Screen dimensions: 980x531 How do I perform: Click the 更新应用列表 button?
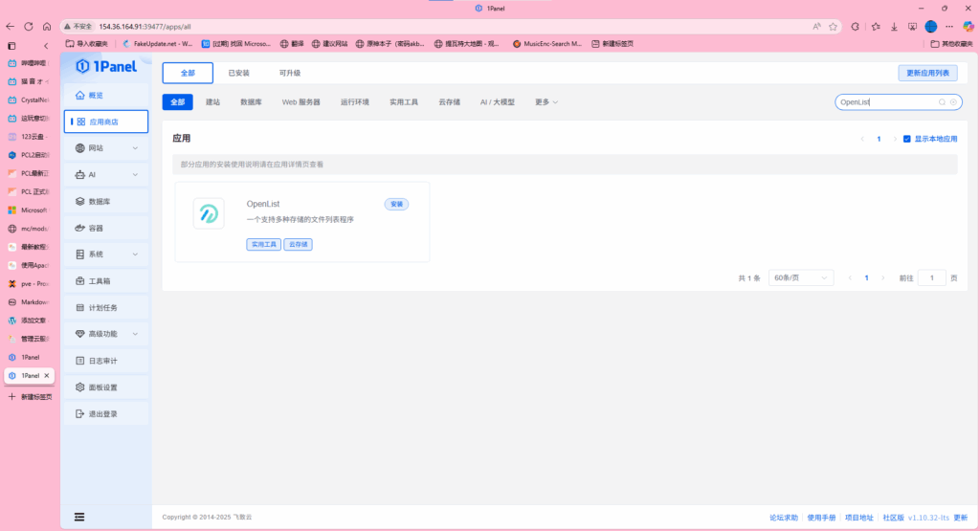pyautogui.click(x=927, y=73)
